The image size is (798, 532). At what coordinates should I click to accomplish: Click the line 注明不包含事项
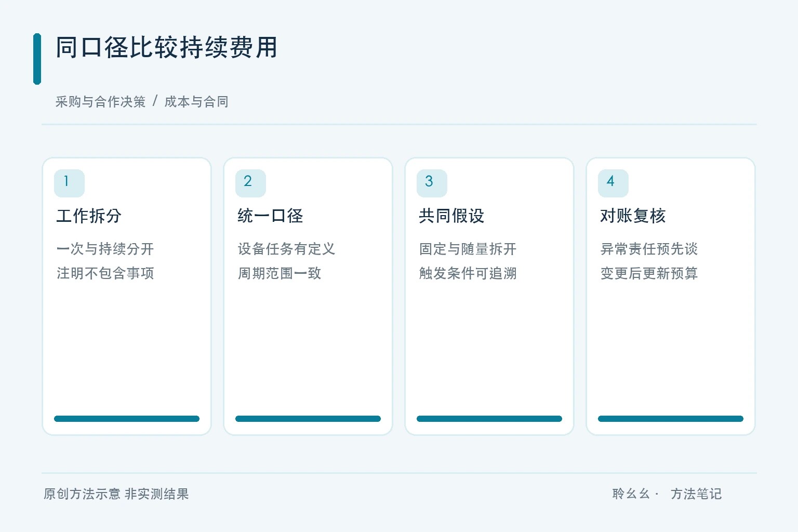[105, 273]
